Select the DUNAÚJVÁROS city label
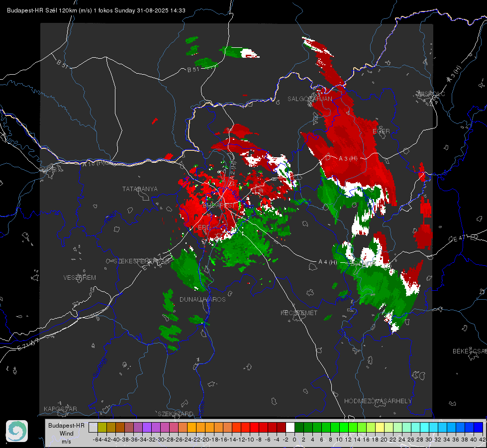Viewport: 487px width, 448px height. pos(202,299)
